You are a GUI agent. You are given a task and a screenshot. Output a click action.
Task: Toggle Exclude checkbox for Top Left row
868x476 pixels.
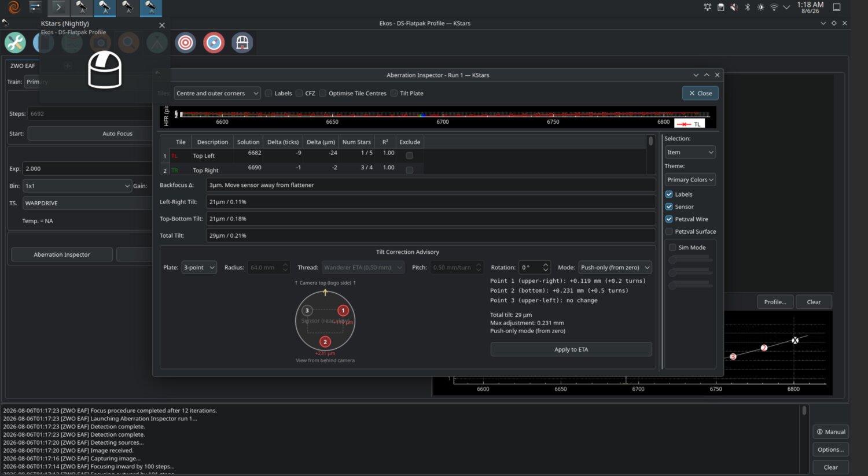point(410,156)
